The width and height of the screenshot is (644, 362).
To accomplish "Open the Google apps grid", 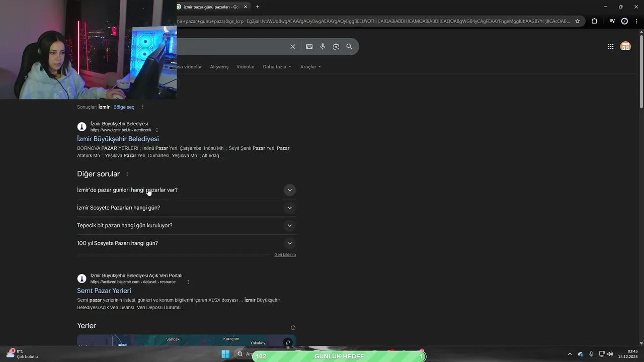I will pyautogui.click(x=610, y=47).
